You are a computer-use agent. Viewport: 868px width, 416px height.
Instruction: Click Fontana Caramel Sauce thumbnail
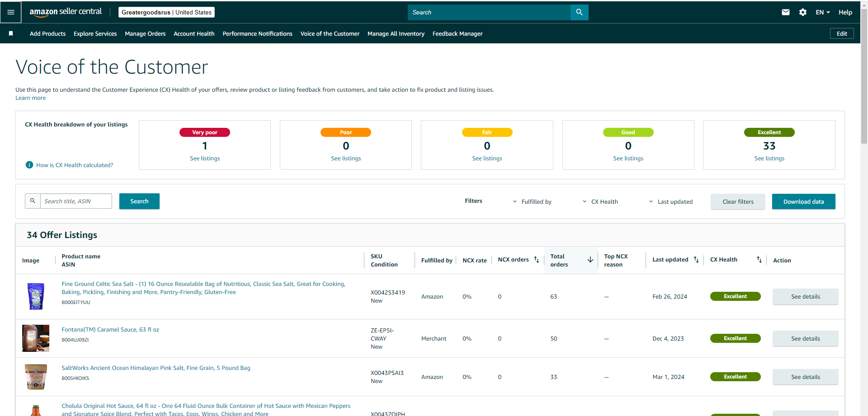tap(36, 338)
